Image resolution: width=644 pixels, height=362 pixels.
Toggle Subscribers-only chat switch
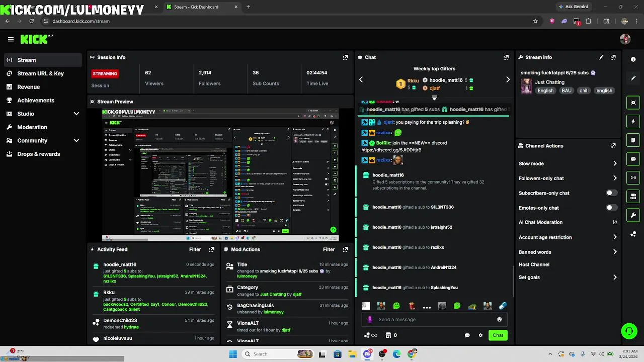(x=611, y=193)
